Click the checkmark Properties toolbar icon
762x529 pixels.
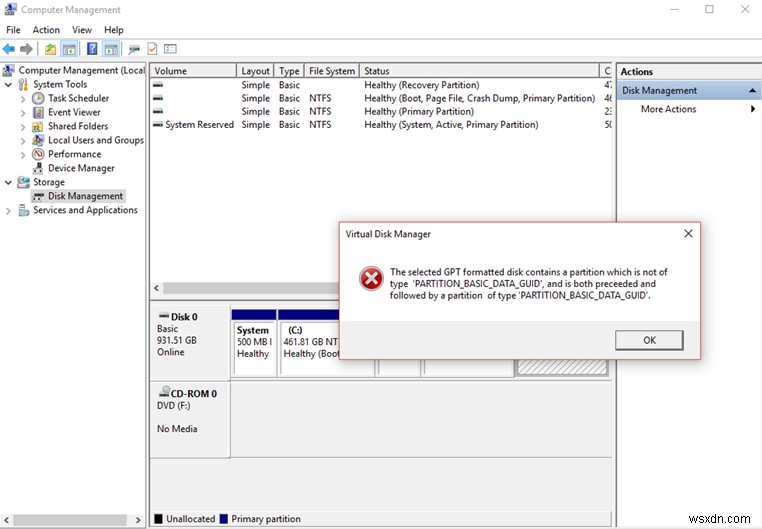point(152,49)
